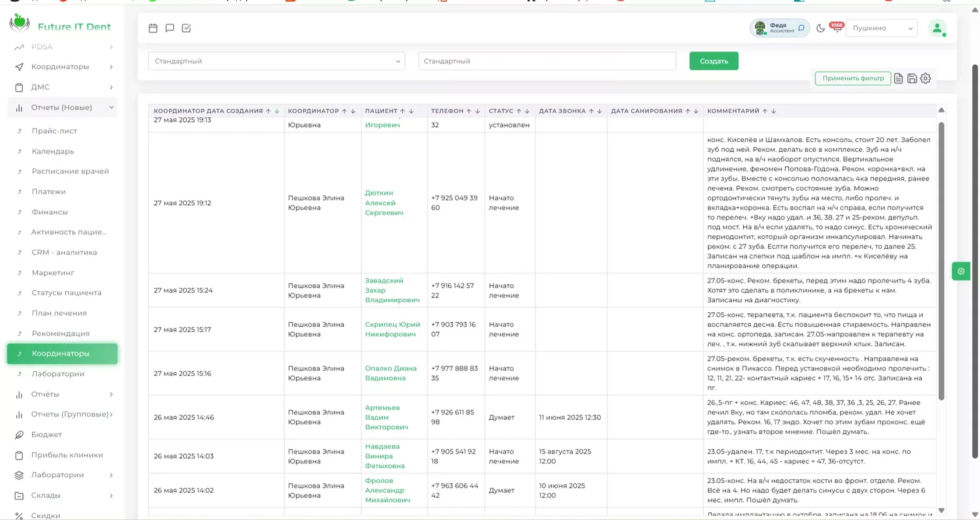Click the document export icon

898,78
